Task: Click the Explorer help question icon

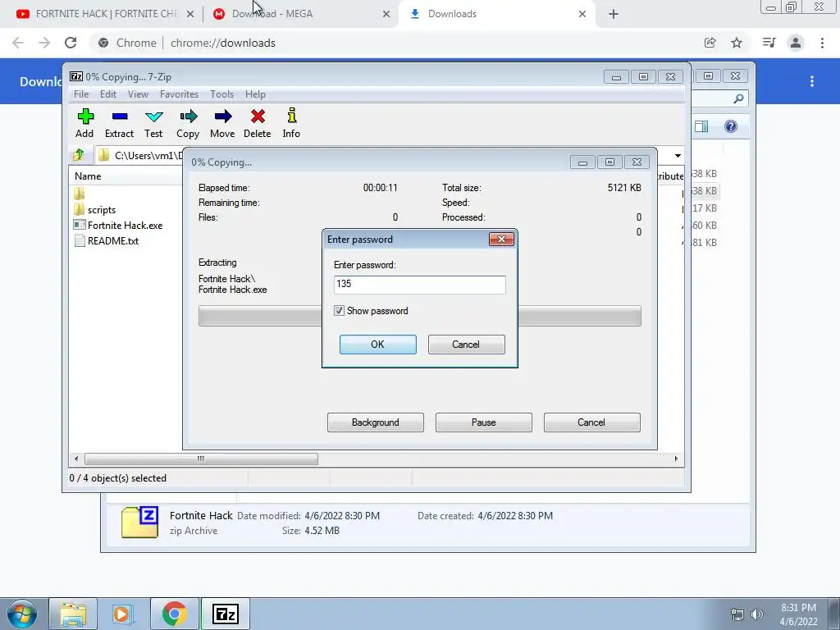Action: tap(731, 126)
